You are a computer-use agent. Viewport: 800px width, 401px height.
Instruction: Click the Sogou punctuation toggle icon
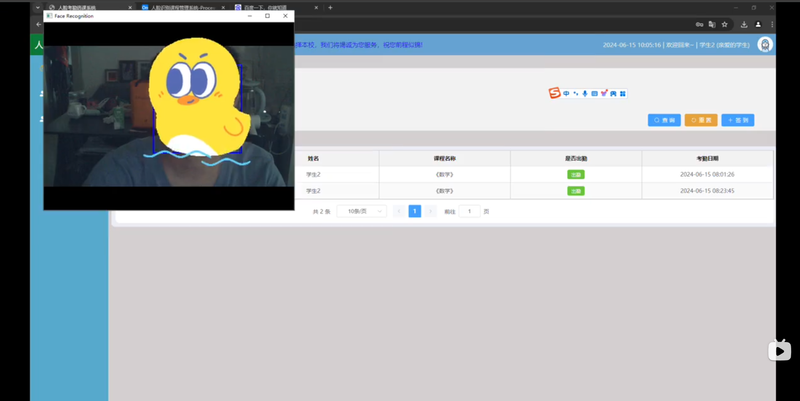tap(576, 93)
